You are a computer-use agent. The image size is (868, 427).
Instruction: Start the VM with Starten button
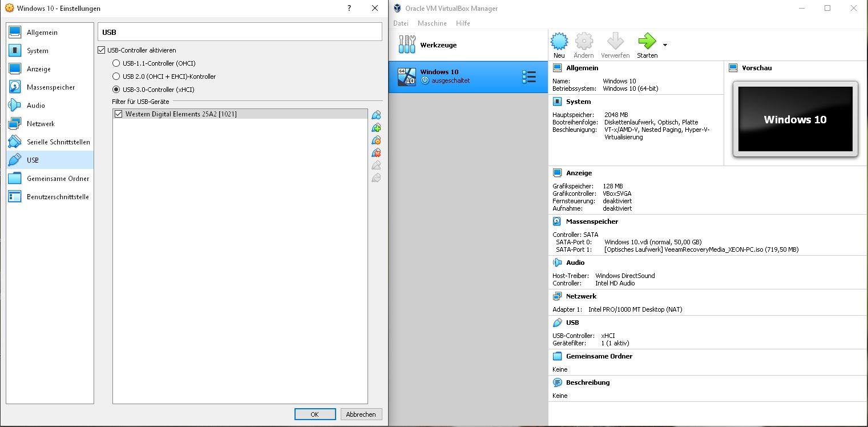(x=647, y=46)
